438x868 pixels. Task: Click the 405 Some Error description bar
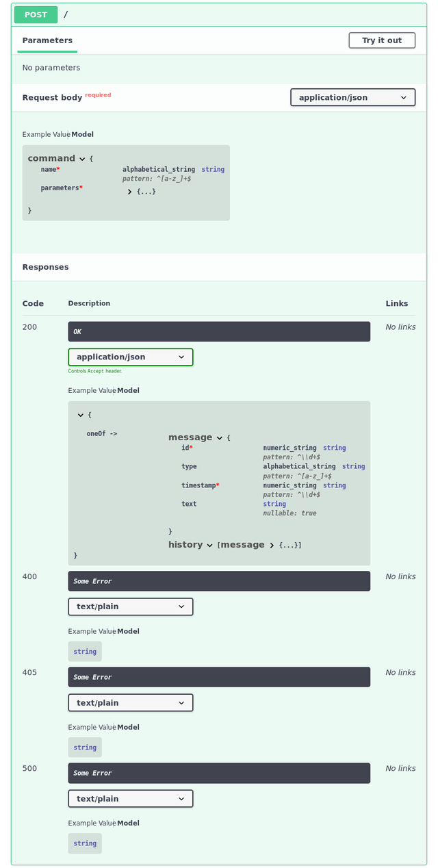point(219,677)
